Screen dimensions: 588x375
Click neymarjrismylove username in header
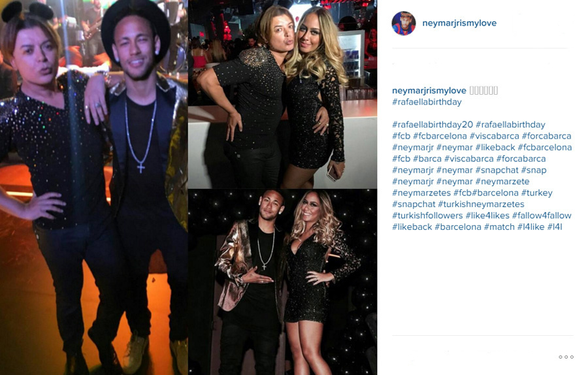pos(459,23)
